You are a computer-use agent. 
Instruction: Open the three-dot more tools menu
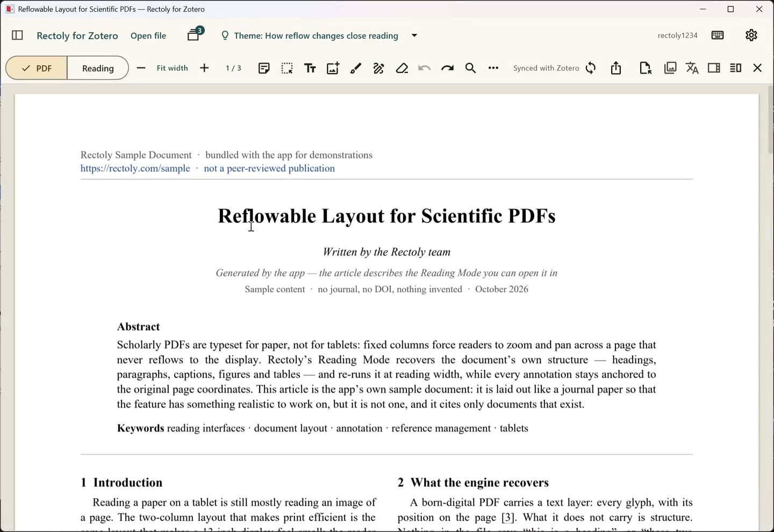click(493, 68)
